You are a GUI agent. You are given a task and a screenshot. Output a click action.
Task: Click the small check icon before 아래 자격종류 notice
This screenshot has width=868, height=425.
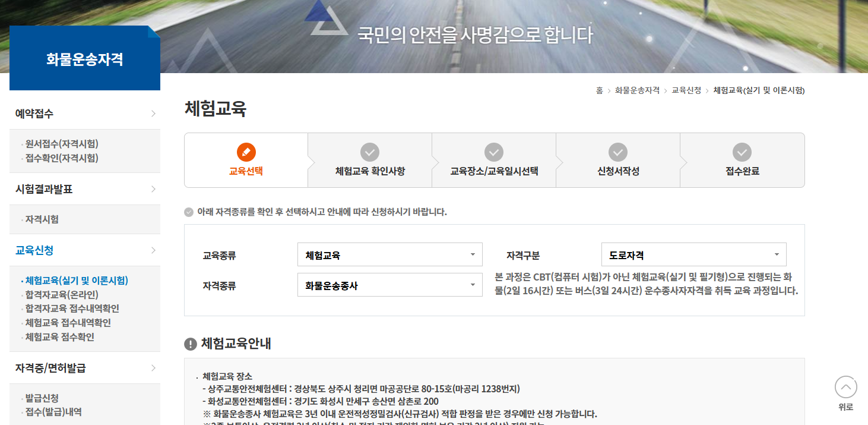(189, 212)
